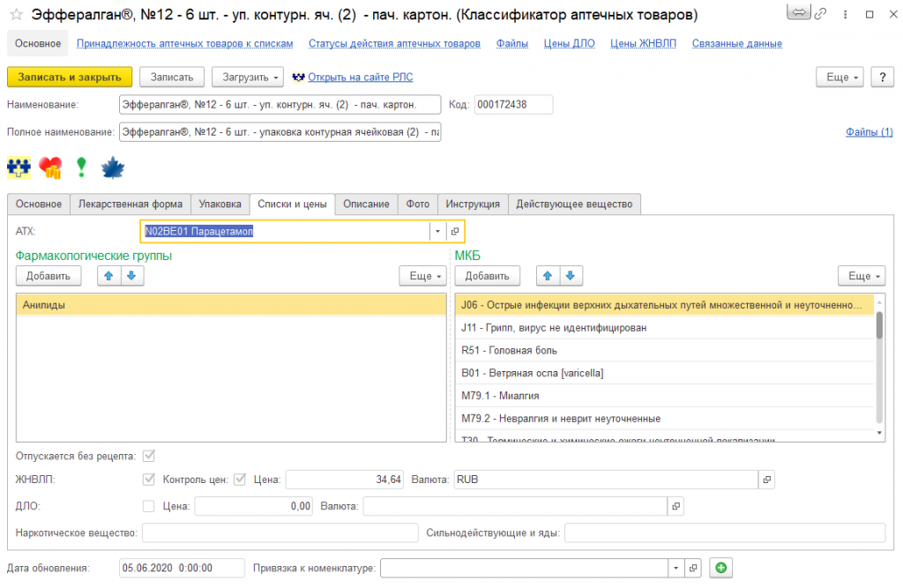Open Цены ДЛО link in the navigation bar
This screenshot has width=903, height=588.
569,44
